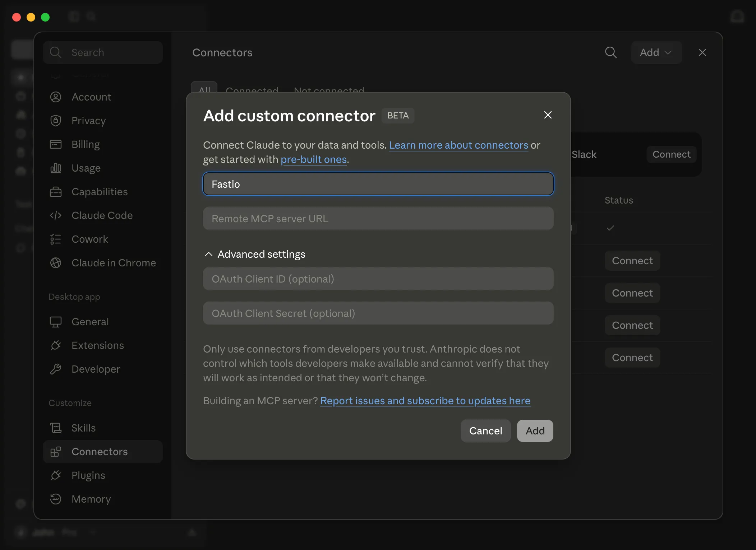Close the settings panel with X
756x550 pixels.
click(x=702, y=52)
